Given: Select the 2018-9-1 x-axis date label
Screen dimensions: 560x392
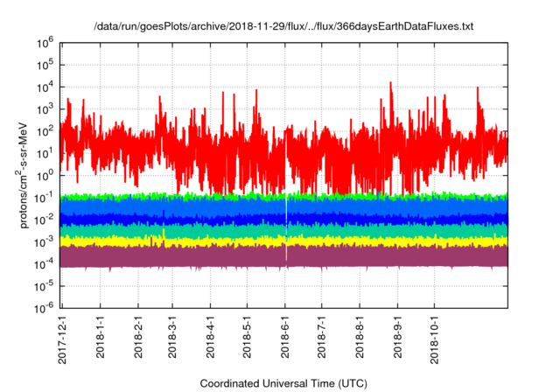Looking at the screenshot, I should [x=397, y=337].
